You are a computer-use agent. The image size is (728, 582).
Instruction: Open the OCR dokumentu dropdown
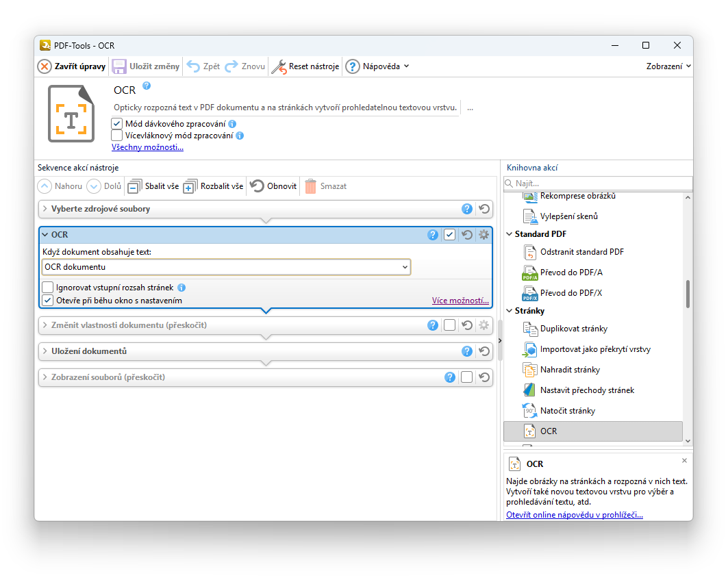227,267
